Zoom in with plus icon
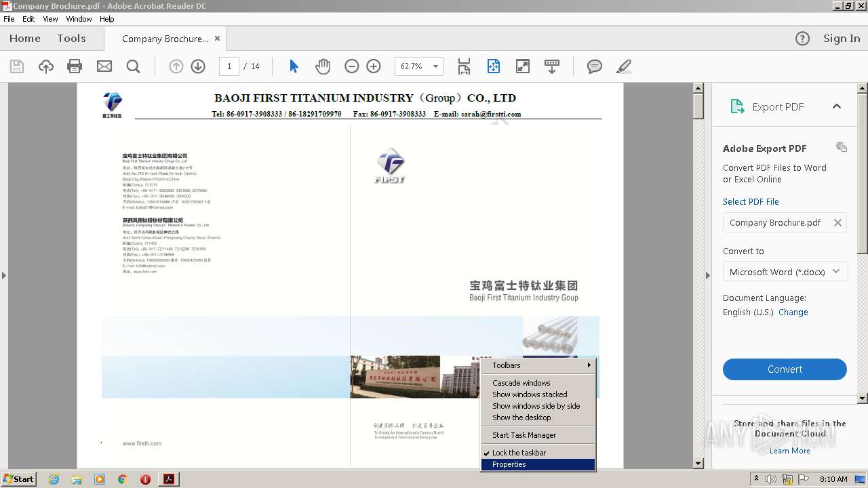Screen dimensions: 868x488 [374, 66]
